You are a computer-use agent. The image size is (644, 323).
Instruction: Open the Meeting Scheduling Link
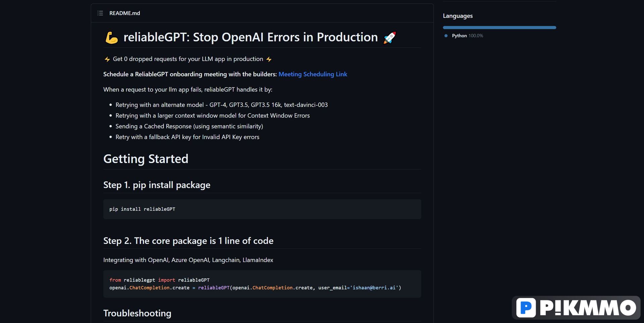313,74
